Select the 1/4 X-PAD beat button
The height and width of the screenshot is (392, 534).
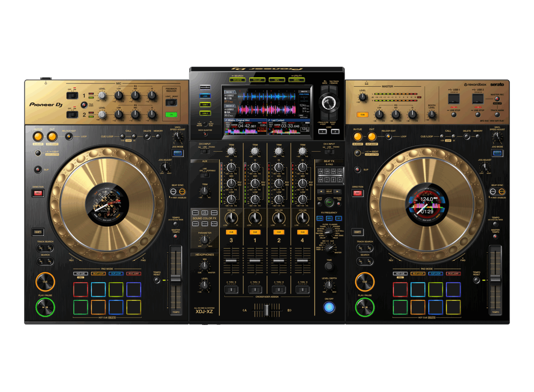point(334,171)
